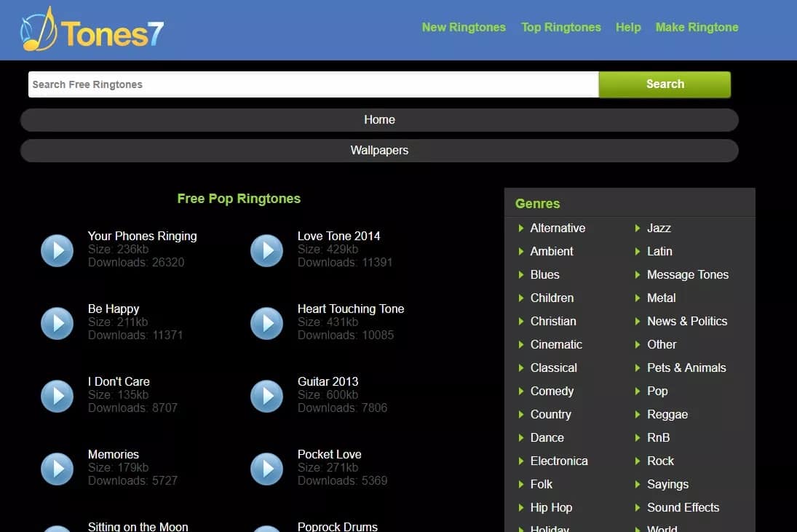Open the Make Ringtone page
Screen dimensions: 797x532
pos(697,28)
